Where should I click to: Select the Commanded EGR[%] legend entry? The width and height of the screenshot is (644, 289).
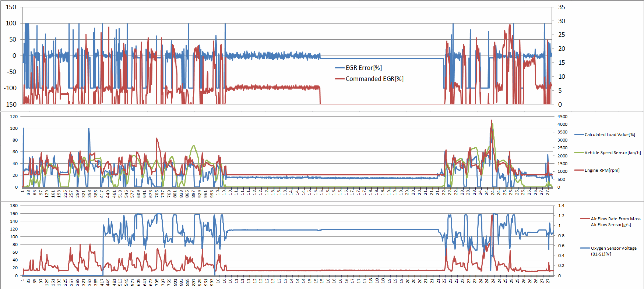click(374, 79)
